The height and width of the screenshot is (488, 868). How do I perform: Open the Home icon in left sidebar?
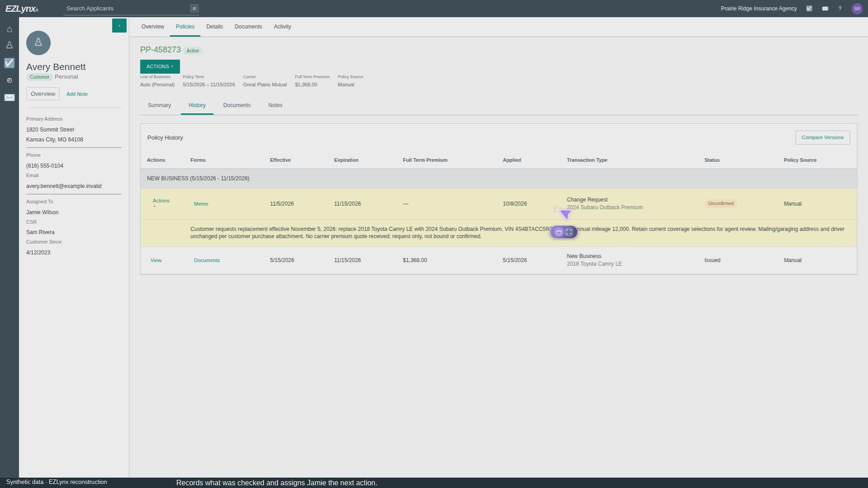[9, 29]
